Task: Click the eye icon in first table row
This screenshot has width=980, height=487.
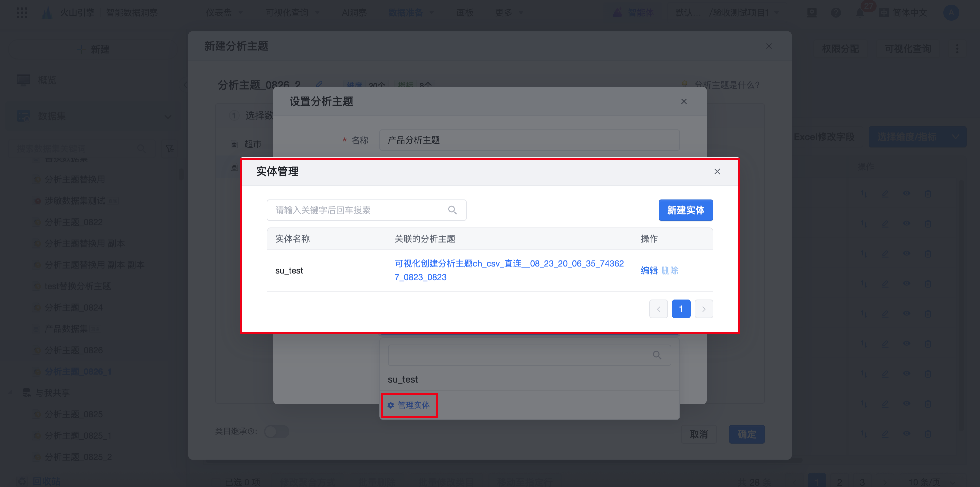Action: coord(907,193)
